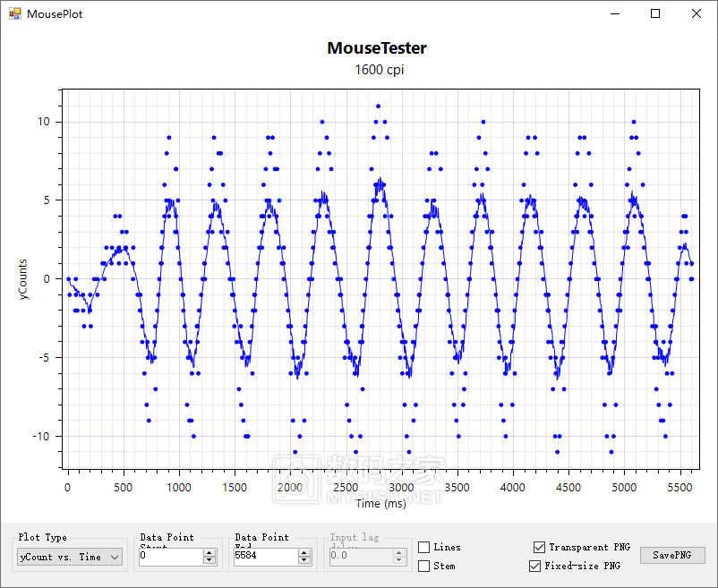Screen dimensions: 718x588
Task: Save the plot with the SavePNG button
Action: (x=672, y=555)
